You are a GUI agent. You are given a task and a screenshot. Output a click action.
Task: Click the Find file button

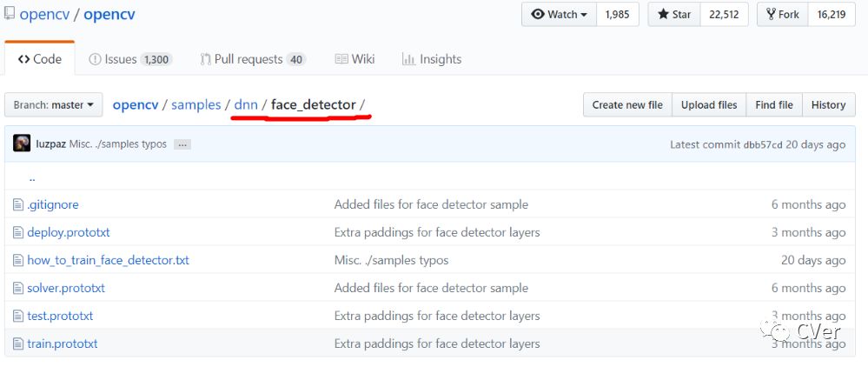coord(774,104)
